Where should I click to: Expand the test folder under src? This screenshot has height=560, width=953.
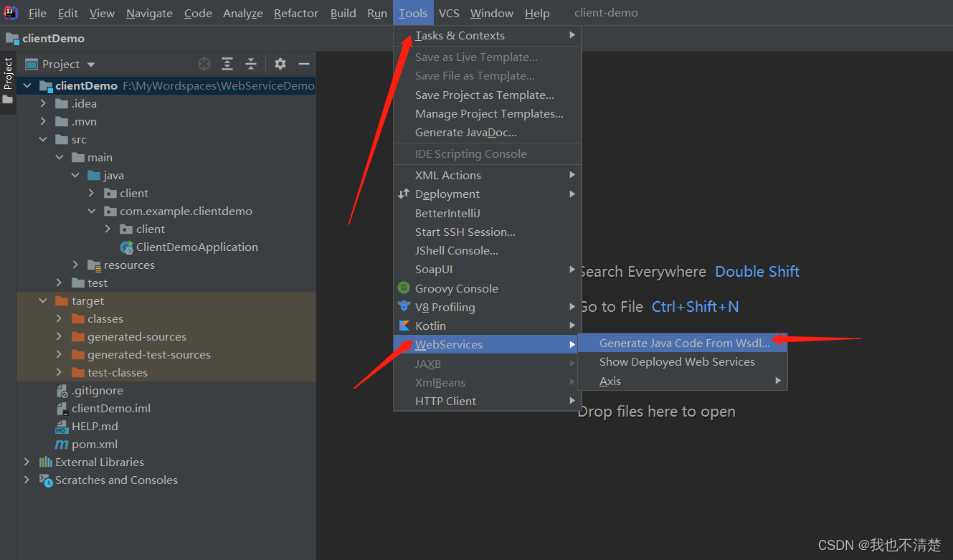pos(60,283)
